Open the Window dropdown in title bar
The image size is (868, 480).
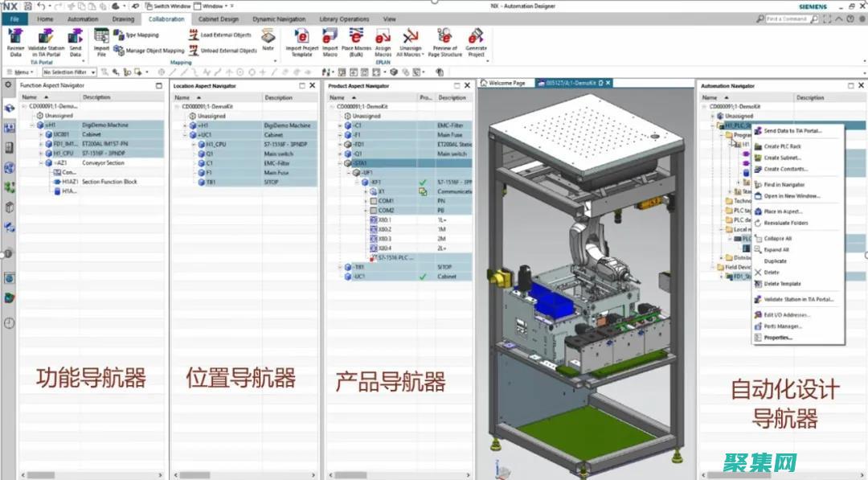(x=213, y=6)
